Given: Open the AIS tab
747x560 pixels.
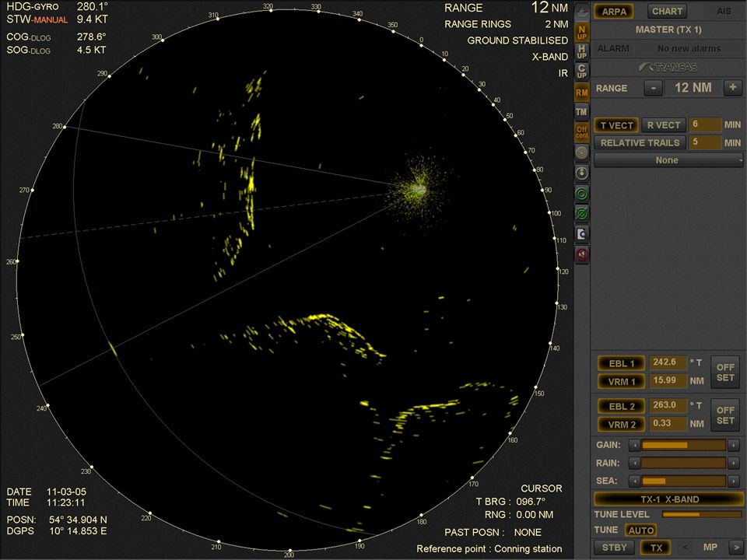Looking at the screenshot, I should pos(723,12).
